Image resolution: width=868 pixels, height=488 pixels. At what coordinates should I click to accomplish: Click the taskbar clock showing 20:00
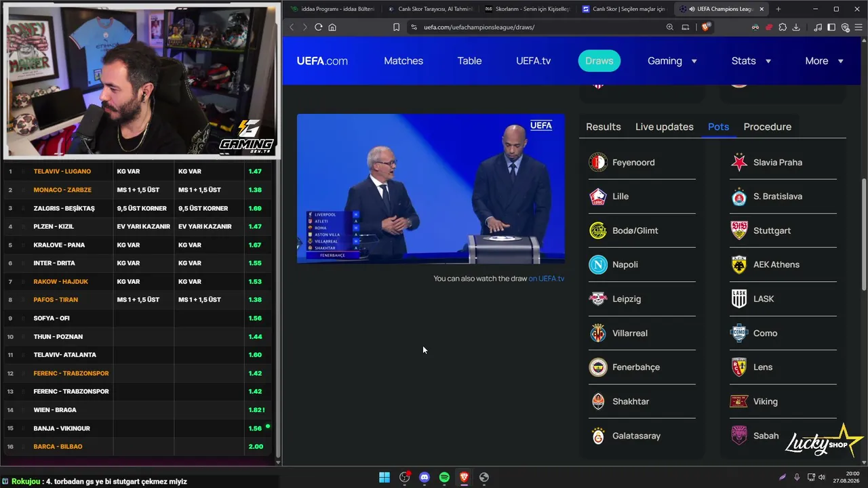853,473
